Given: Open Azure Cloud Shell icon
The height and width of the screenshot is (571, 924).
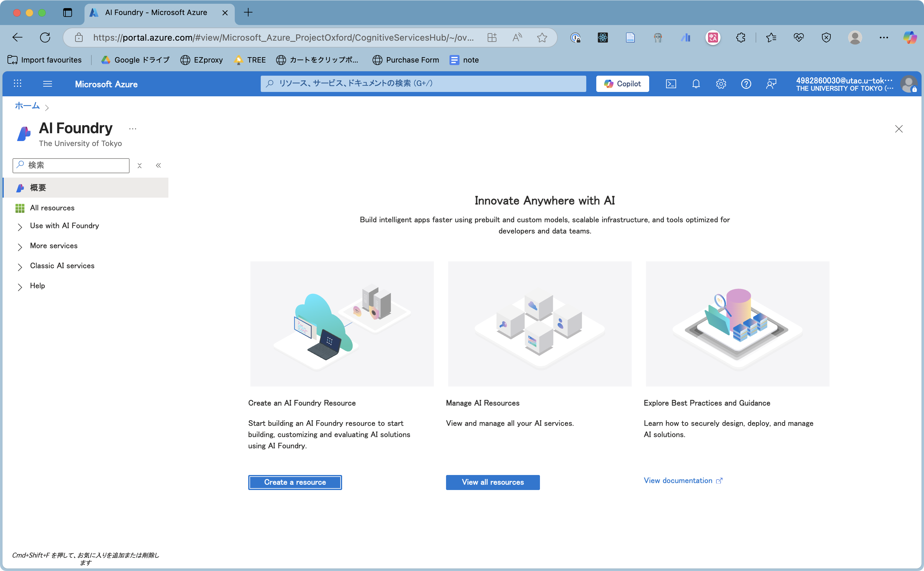Looking at the screenshot, I should click(670, 84).
